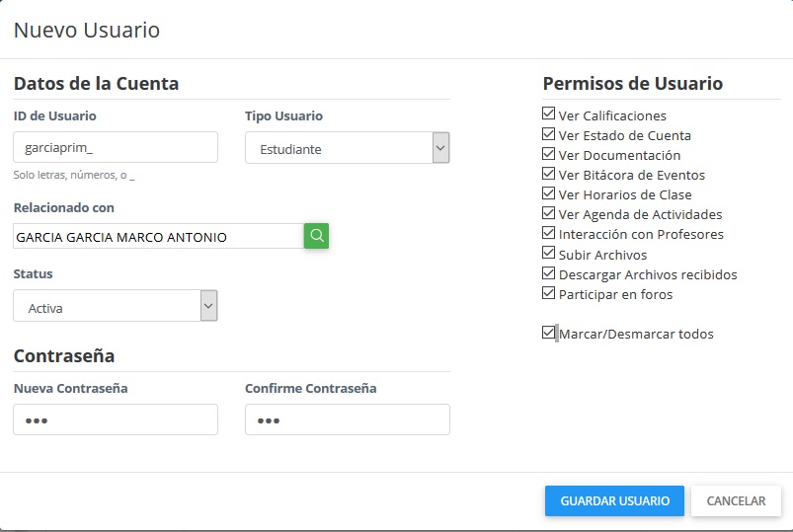Screen dimensions: 793x532
Task: Open the Tipo Usuario dropdown
Action: click(x=347, y=148)
